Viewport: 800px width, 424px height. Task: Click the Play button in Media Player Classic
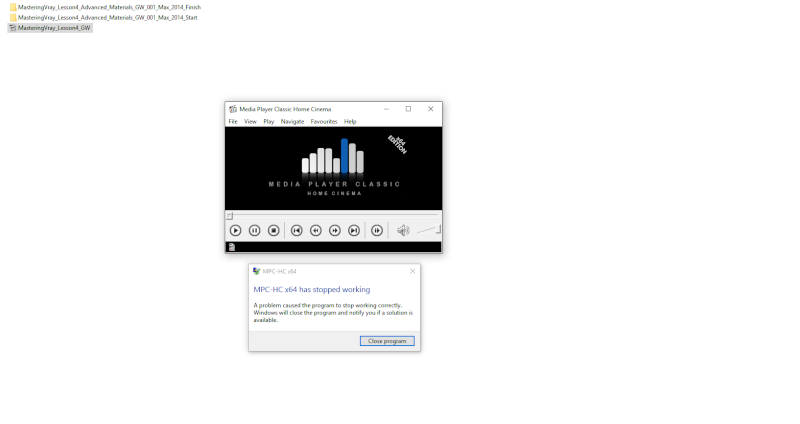tap(235, 231)
